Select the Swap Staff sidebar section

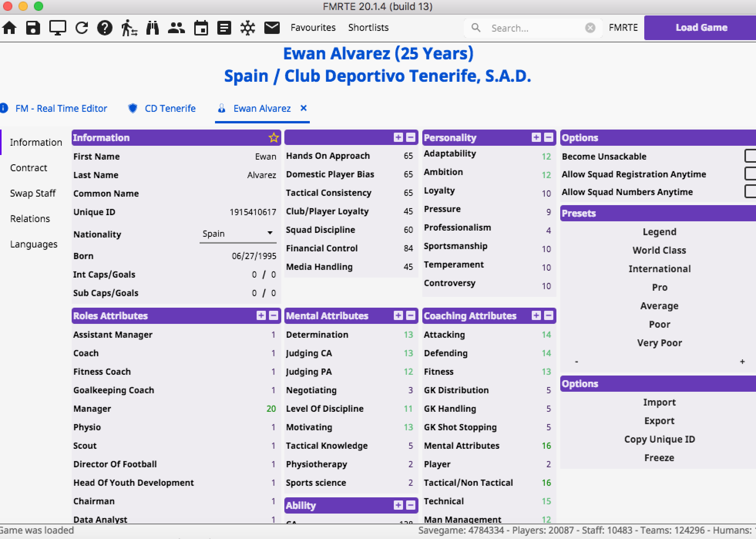(33, 193)
